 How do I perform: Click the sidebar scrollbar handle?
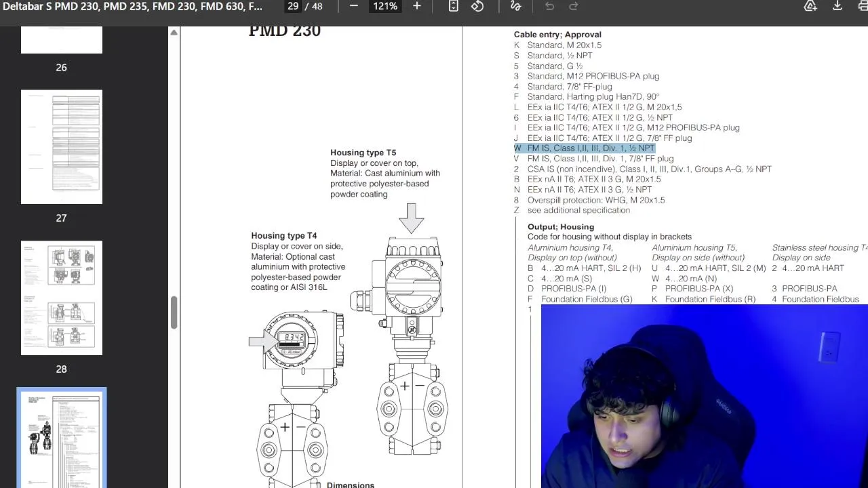[174, 312]
